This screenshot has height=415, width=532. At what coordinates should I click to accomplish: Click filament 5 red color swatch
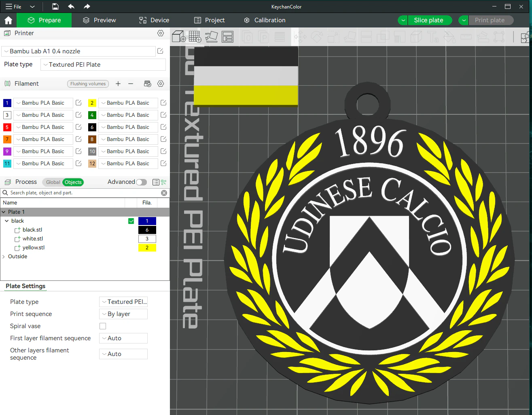click(x=7, y=127)
